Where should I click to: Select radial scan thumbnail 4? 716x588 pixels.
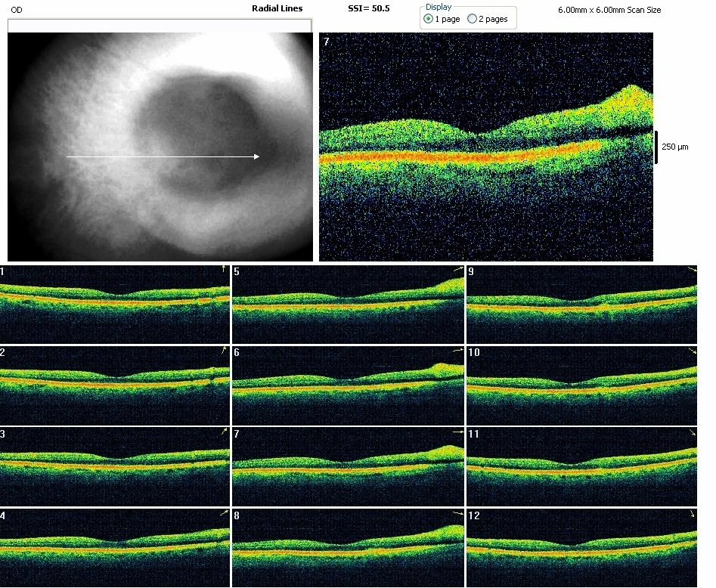coord(114,547)
